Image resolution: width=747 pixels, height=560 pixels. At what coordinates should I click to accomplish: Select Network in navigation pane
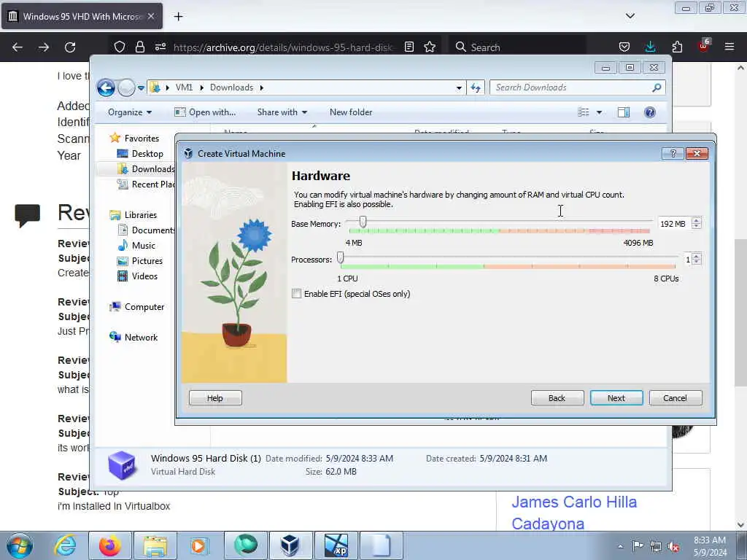point(141,338)
